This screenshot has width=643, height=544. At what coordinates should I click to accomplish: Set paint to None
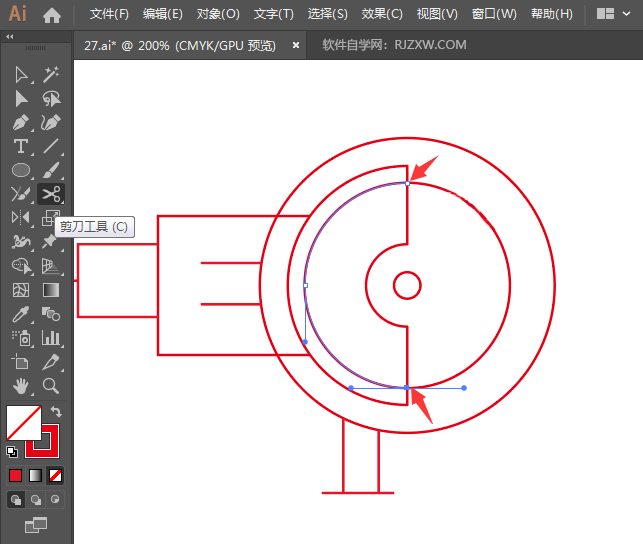[x=56, y=475]
